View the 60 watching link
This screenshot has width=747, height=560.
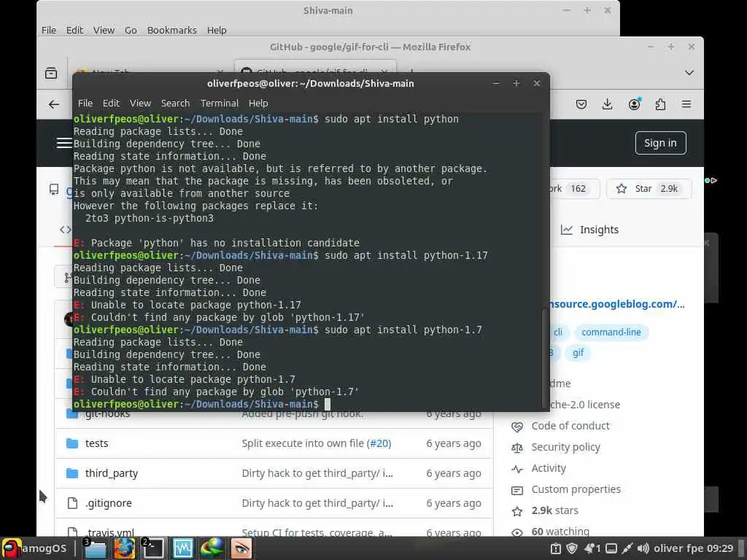coord(560,531)
